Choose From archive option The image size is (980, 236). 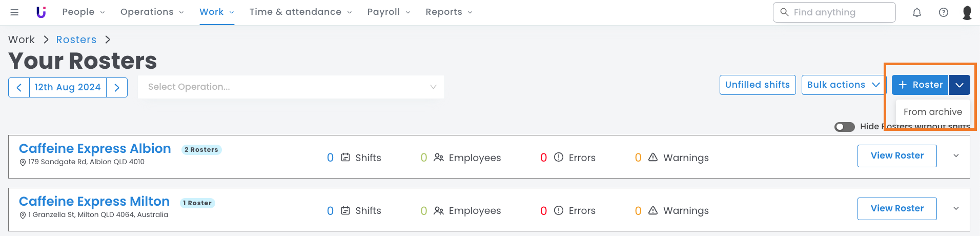pos(932,112)
